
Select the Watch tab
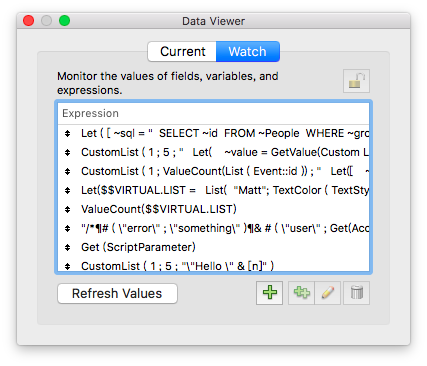[x=248, y=51]
